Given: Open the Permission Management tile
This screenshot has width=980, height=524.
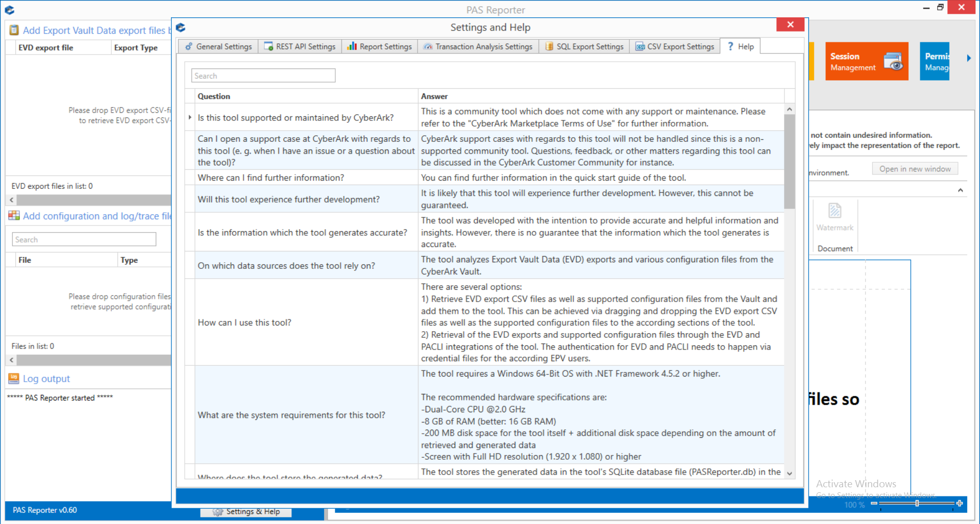Looking at the screenshot, I should point(935,61).
